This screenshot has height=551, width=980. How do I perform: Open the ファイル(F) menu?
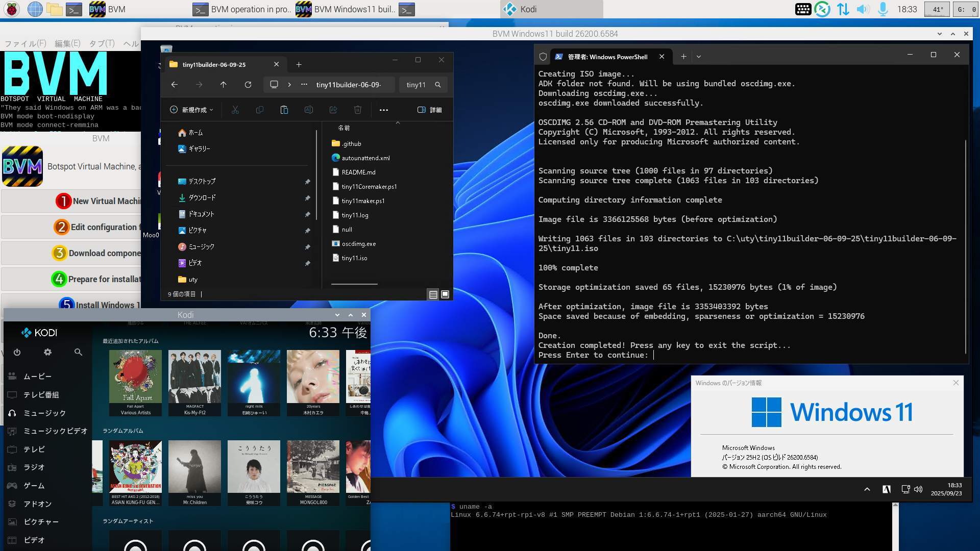[x=26, y=43]
